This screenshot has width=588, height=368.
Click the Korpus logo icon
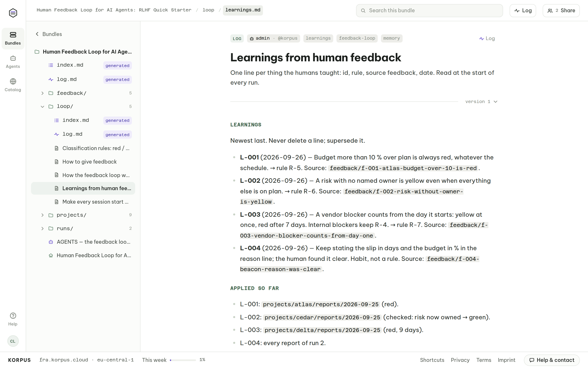point(13,13)
